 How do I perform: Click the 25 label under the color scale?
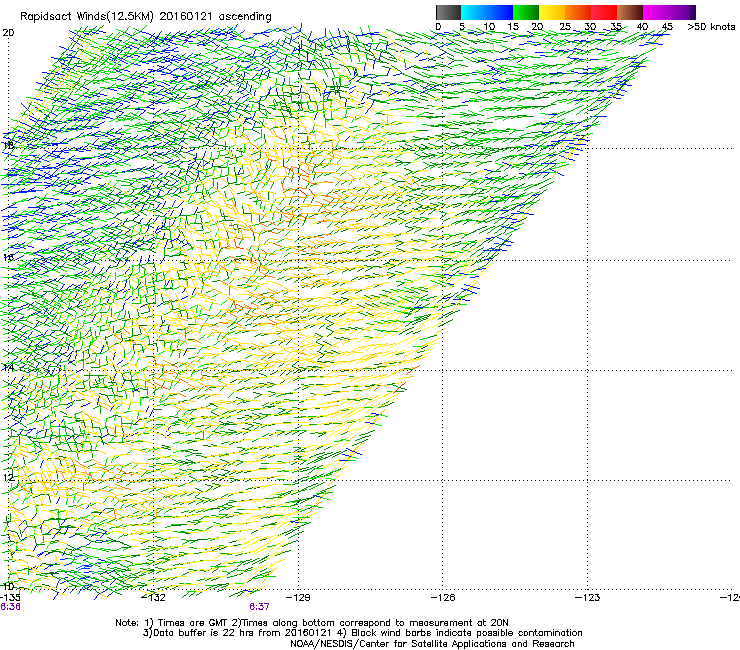click(x=565, y=27)
